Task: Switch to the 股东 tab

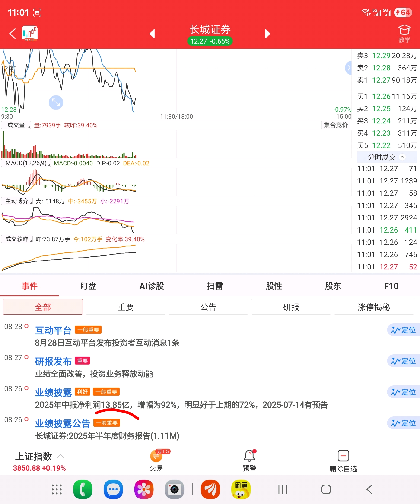Action: 333,286
